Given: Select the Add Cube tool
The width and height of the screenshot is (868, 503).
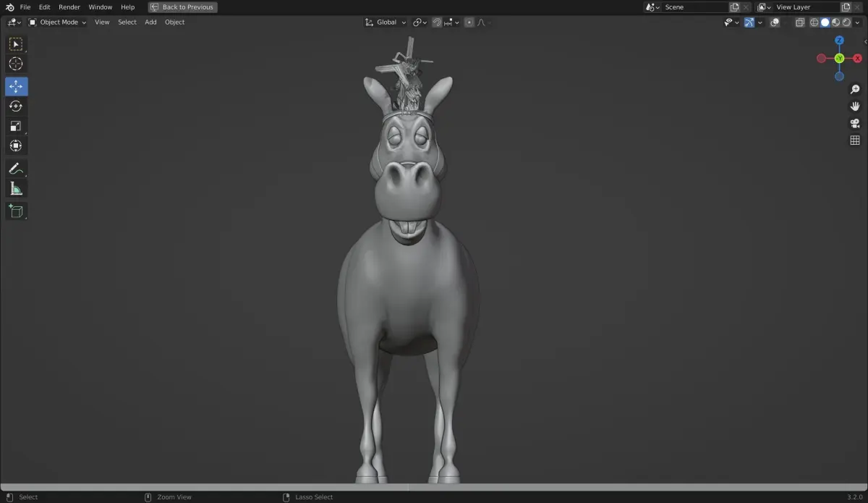Looking at the screenshot, I should point(16,211).
